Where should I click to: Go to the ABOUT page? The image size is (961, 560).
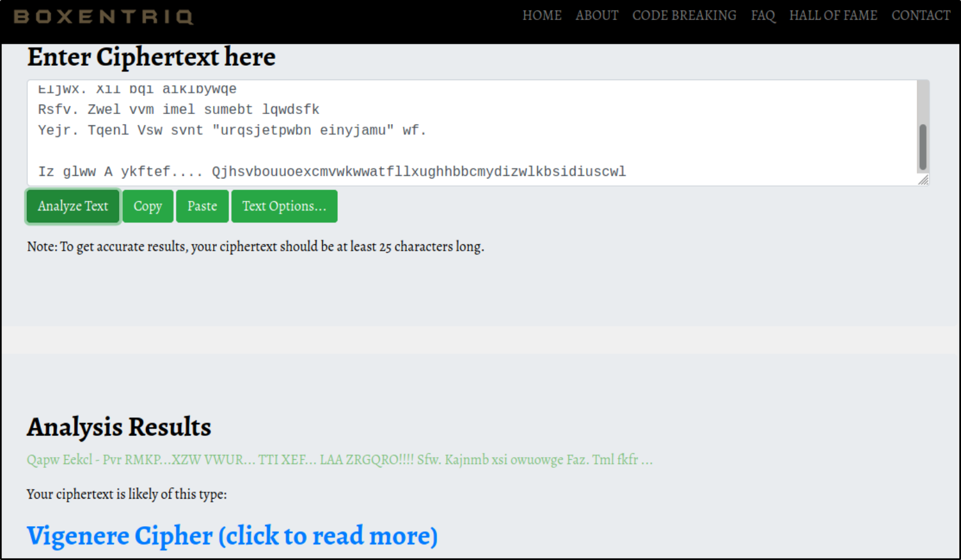pos(597,16)
